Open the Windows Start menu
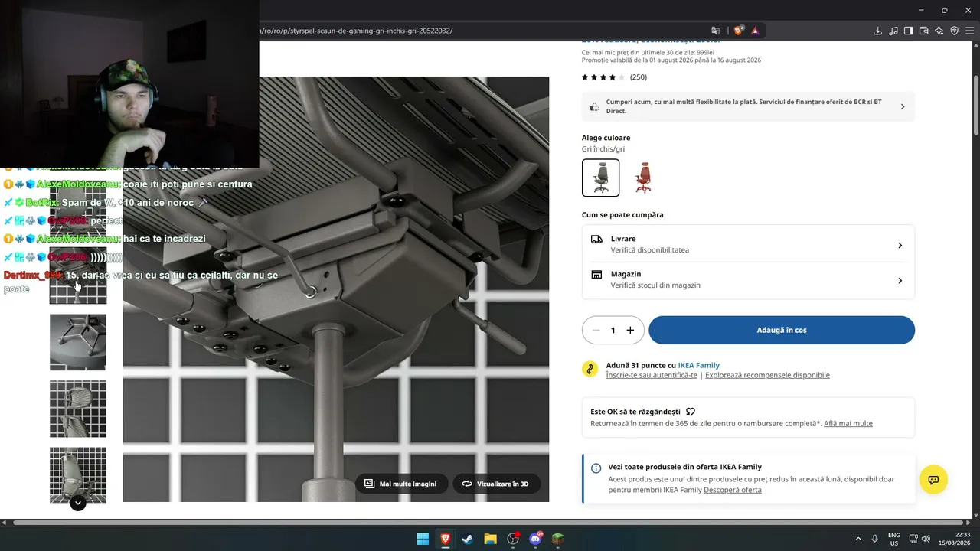This screenshot has width=980, height=551. 423,539
